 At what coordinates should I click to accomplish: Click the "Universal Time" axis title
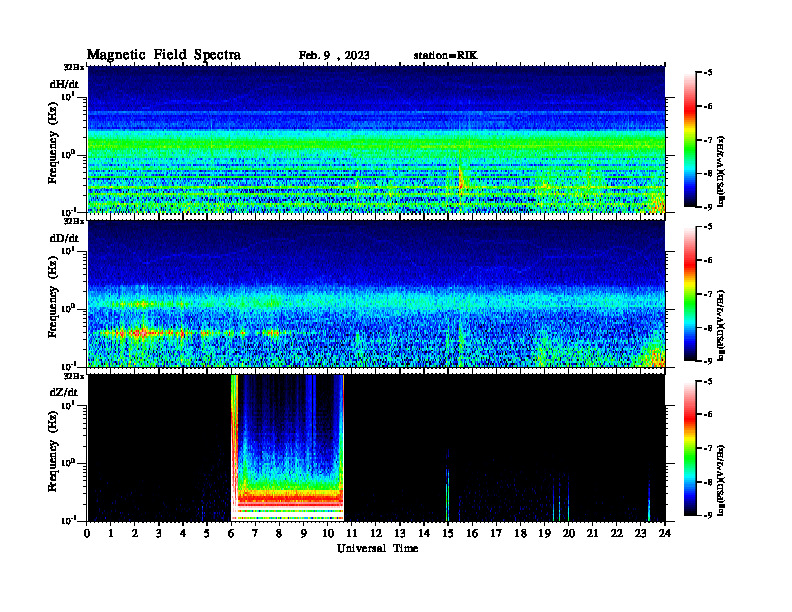(x=377, y=548)
